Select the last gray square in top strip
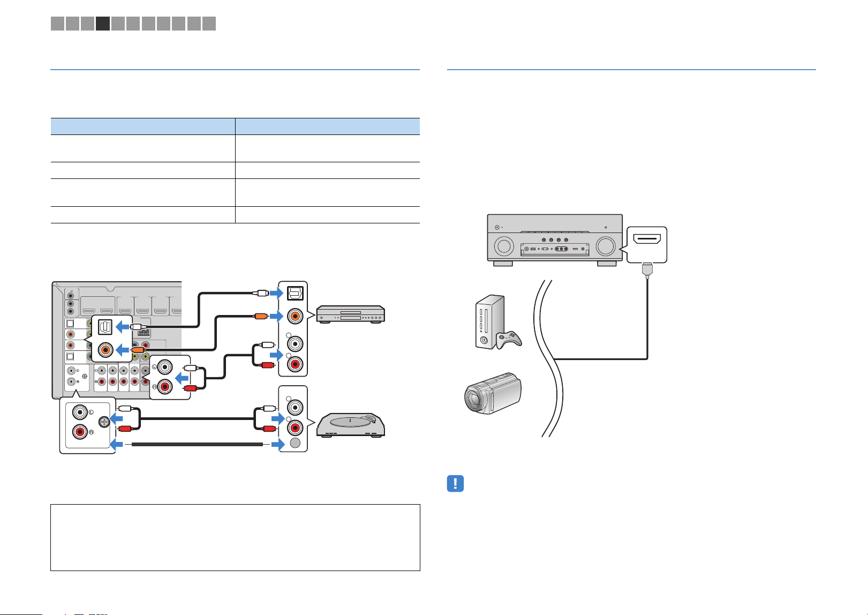The width and height of the screenshot is (868, 615). 209,23
